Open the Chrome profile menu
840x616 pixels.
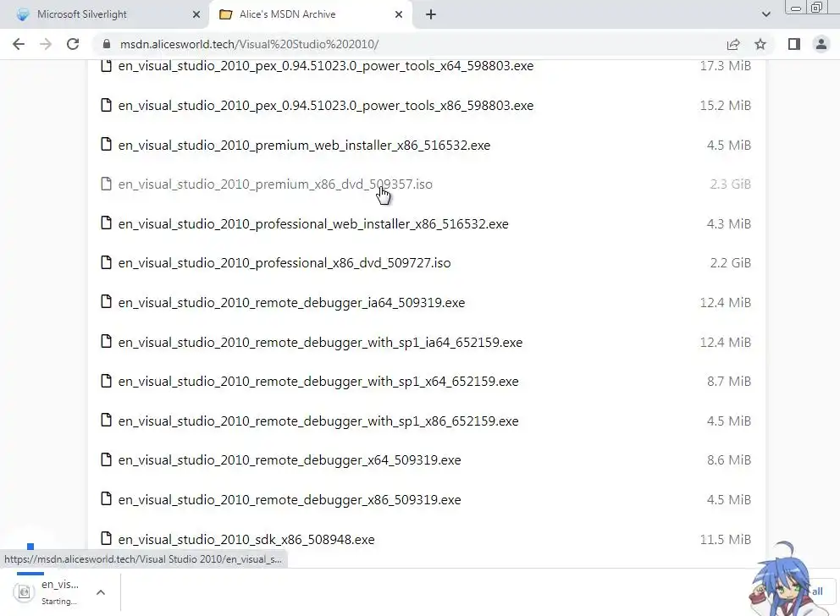[821, 44]
